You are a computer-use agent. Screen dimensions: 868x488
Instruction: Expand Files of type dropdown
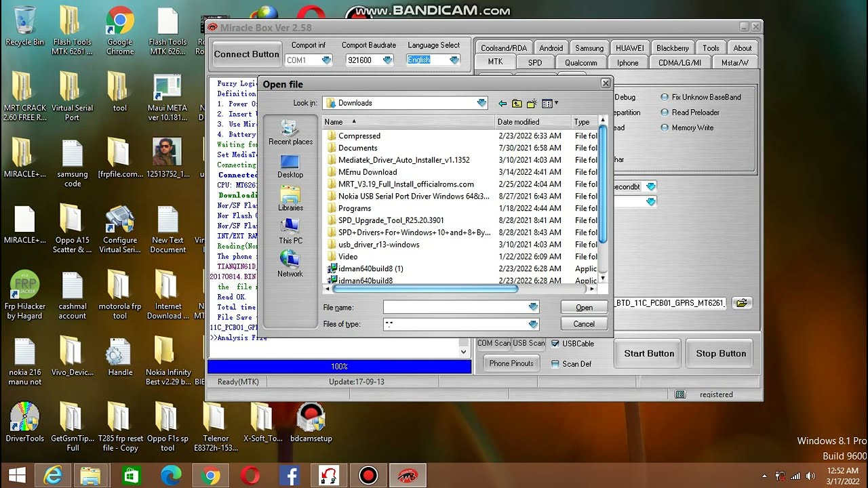(x=533, y=324)
